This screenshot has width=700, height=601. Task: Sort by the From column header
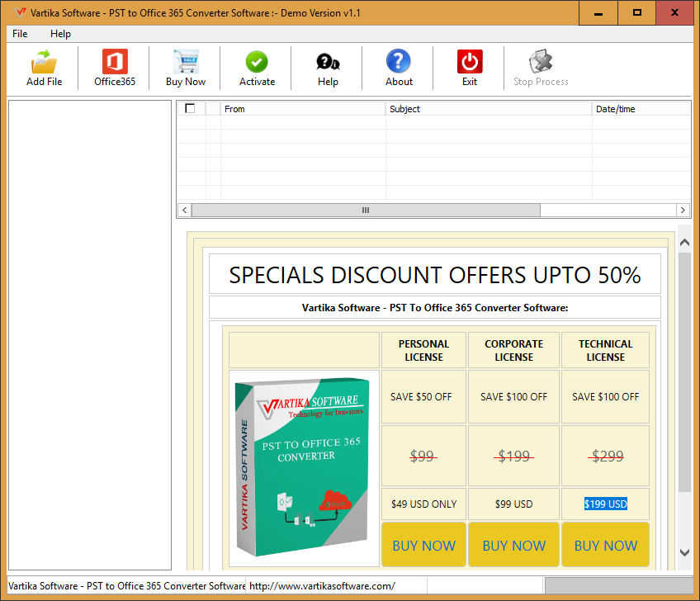[303, 109]
